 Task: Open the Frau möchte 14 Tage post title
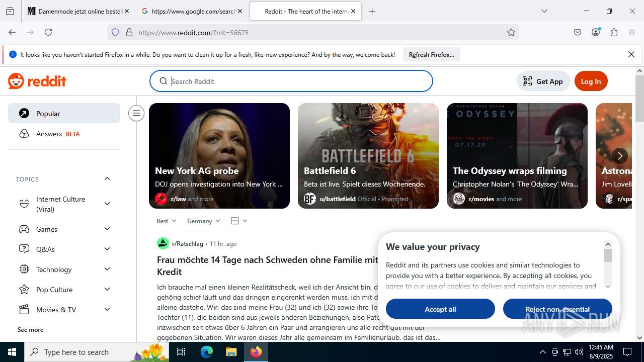click(268, 265)
